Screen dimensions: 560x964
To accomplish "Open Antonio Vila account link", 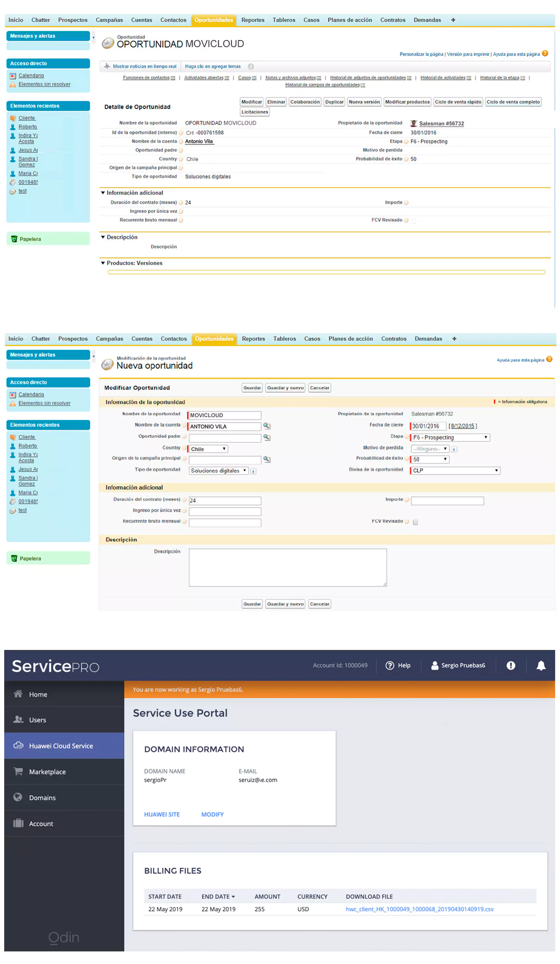I will click(x=199, y=141).
